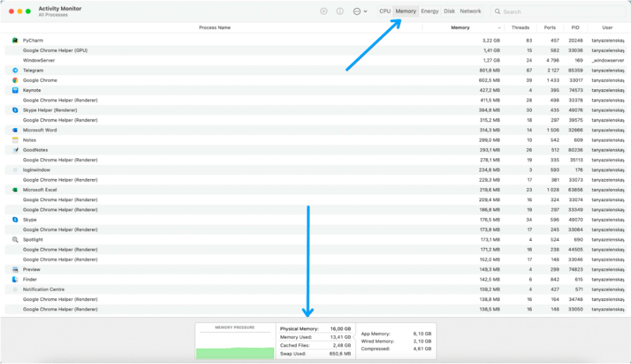Open the process info inspector icon
This screenshot has height=364, width=631.
[x=340, y=11]
